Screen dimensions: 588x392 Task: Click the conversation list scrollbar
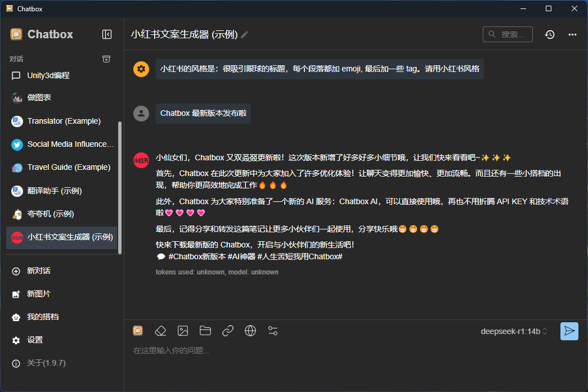119,186
